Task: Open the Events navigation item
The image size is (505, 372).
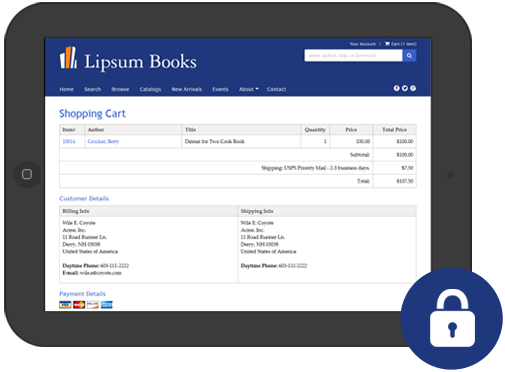Action: (x=220, y=89)
